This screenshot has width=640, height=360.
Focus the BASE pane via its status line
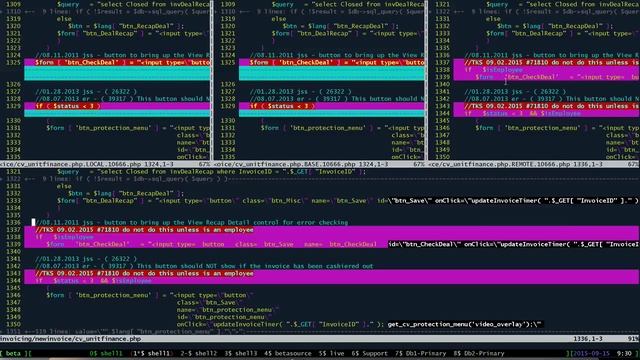[x=320, y=164]
